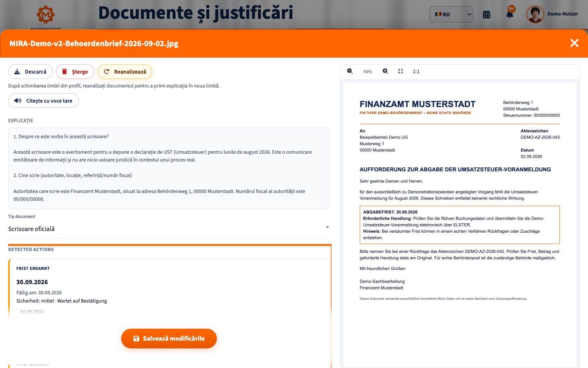The height and width of the screenshot is (368, 588).
Task: Save changes with Salvează modificările
Action: pos(169,339)
